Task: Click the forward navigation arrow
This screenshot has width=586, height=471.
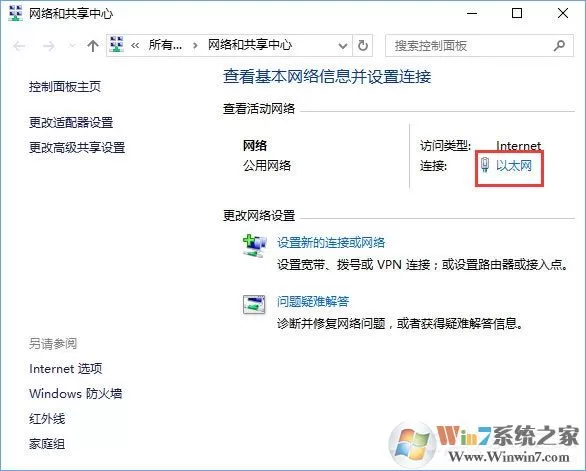Action: [x=49, y=46]
